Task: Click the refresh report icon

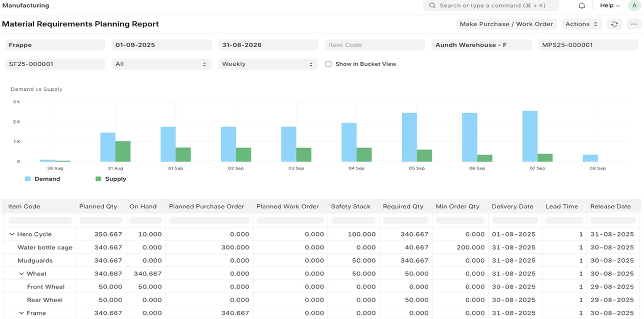Action: point(614,24)
